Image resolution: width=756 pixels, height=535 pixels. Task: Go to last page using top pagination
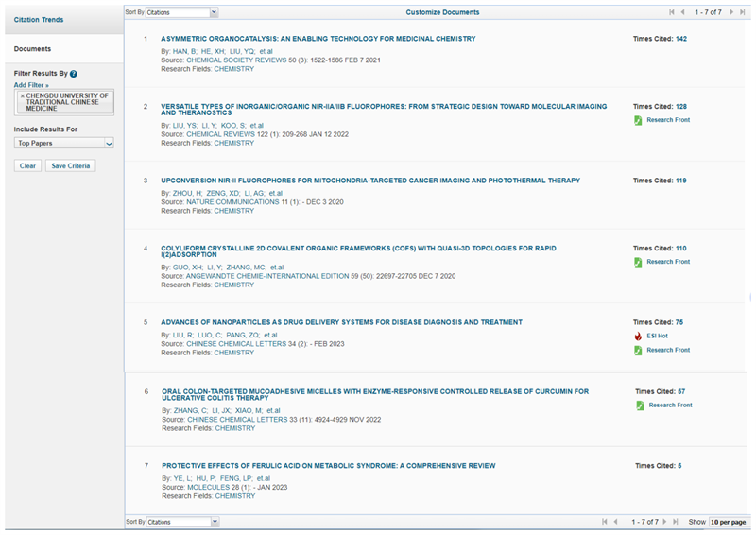click(745, 12)
